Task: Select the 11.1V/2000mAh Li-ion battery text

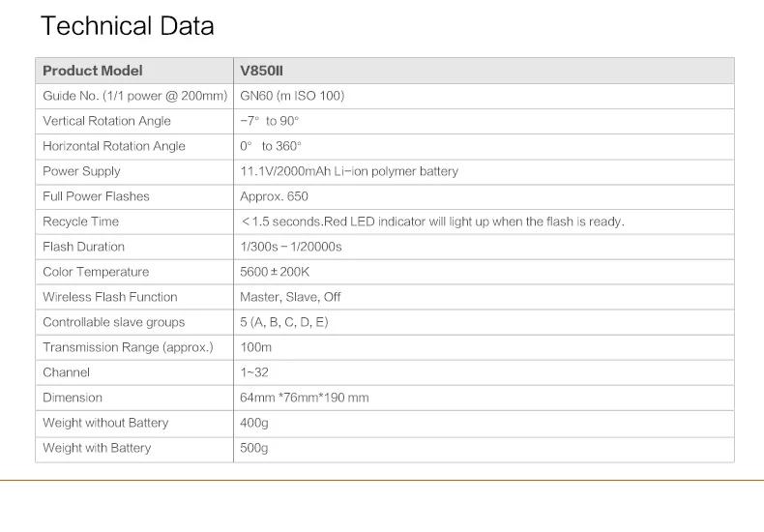Action: tap(349, 171)
